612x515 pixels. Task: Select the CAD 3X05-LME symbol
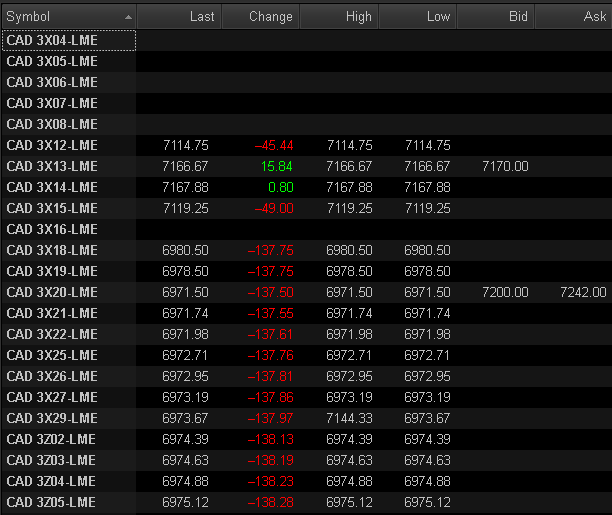[x=52, y=61]
